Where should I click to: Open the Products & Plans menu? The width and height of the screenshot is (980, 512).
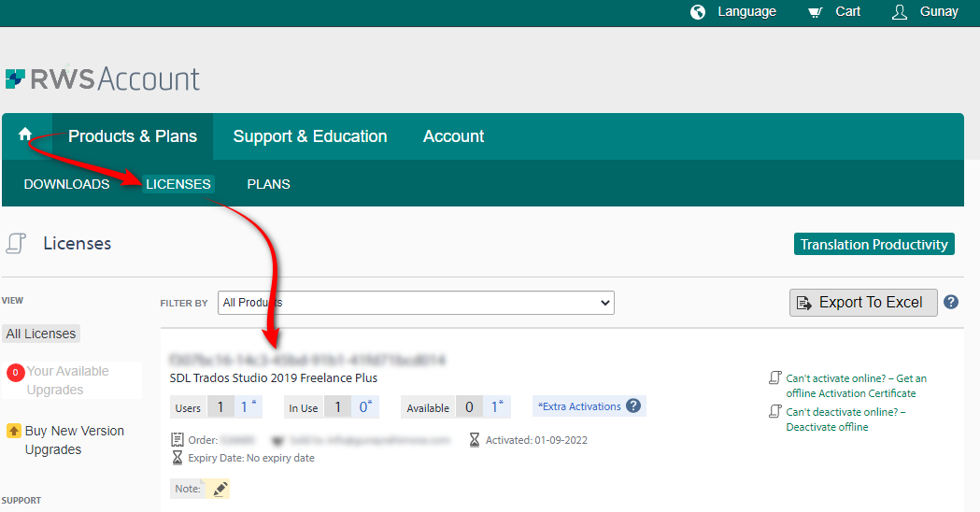click(x=133, y=136)
